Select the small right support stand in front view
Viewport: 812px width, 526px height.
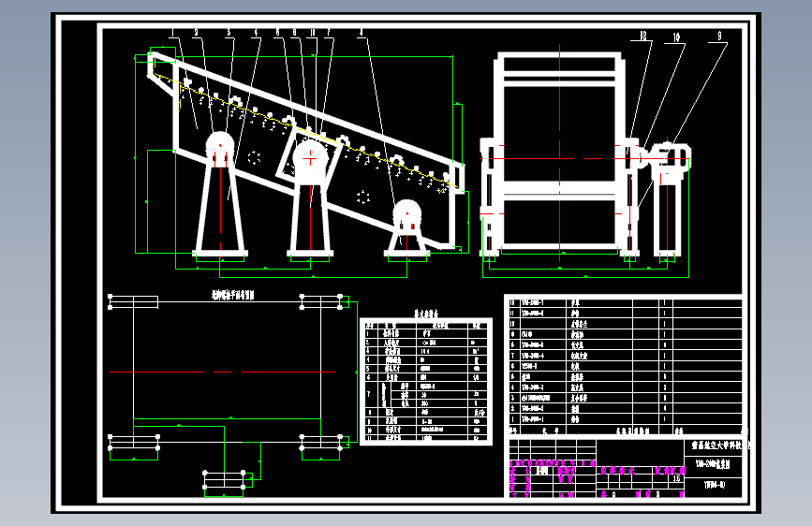pos(407,227)
